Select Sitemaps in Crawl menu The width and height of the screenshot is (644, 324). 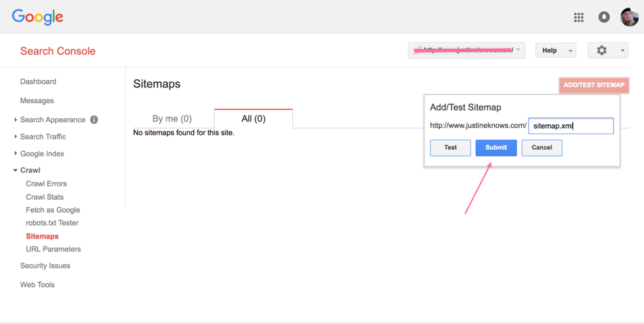click(x=42, y=237)
